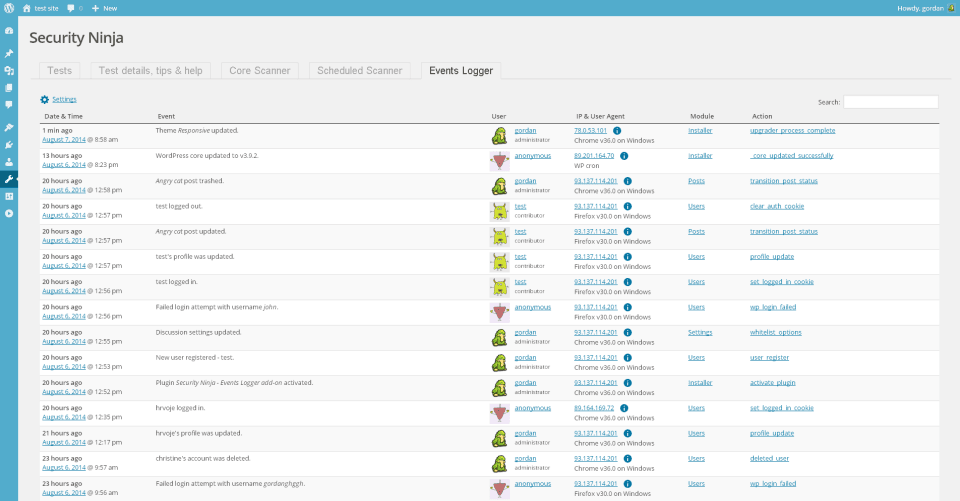Click the Date & Time column header
Screen dimensions: 960x501
64,116
